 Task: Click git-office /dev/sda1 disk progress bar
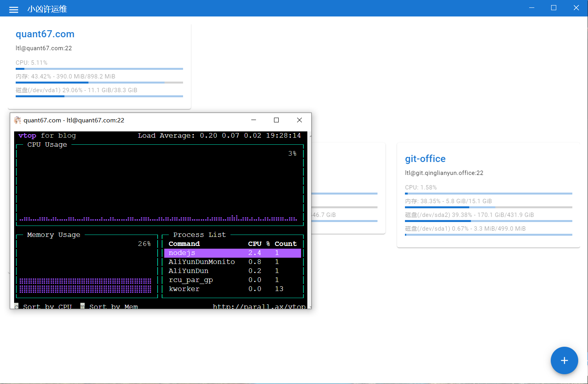pyautogui.click(x=488, y=235)
